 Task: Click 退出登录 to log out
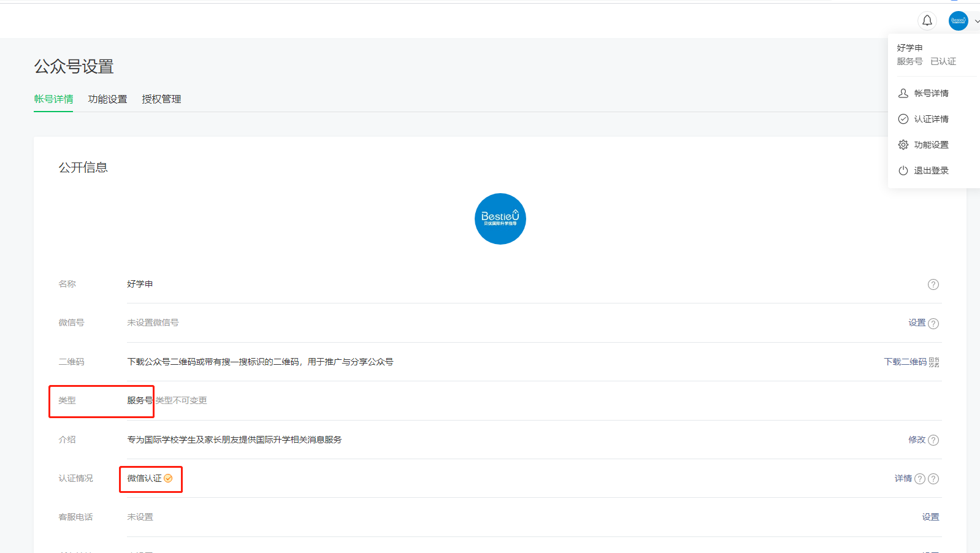tap(931, 170)
